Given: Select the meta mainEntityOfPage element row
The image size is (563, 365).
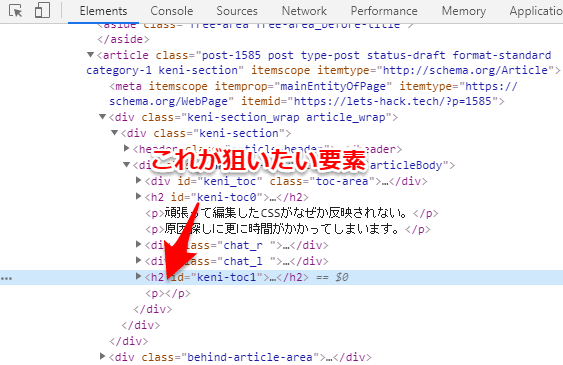Looking at the screenshot, I should [307, 94].
